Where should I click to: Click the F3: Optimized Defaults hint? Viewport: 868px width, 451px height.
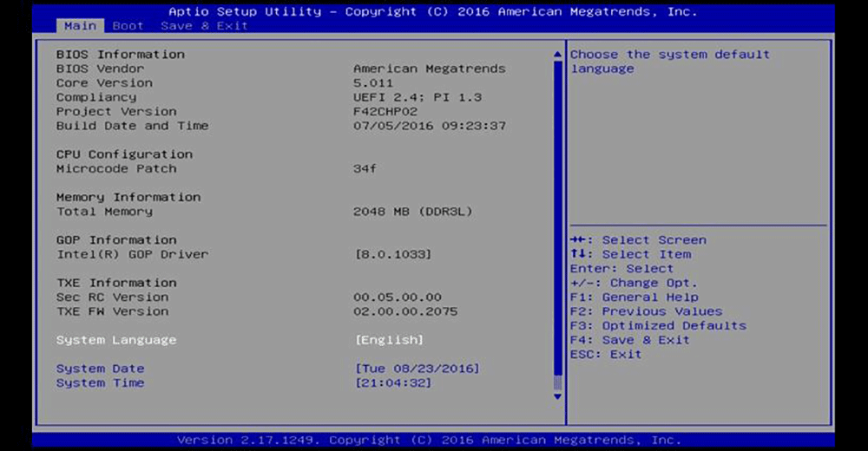pyautogui.click(x=658, y=326)
